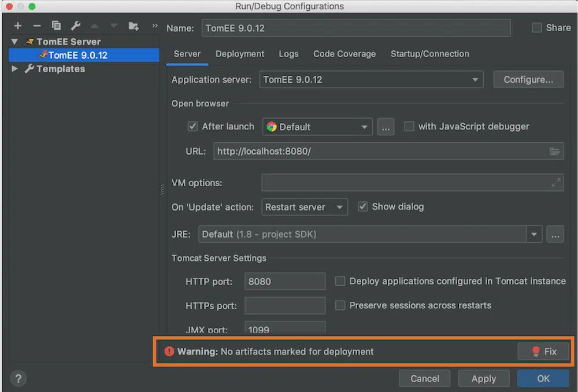Open the Application server dropdown
This screenshot has width=578, height=392.
point(371,80)
